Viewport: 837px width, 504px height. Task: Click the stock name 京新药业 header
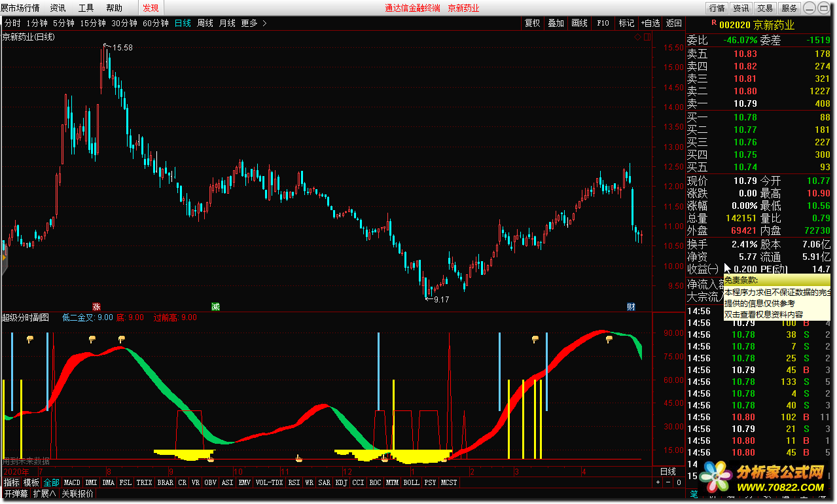(x=774, y=25)
